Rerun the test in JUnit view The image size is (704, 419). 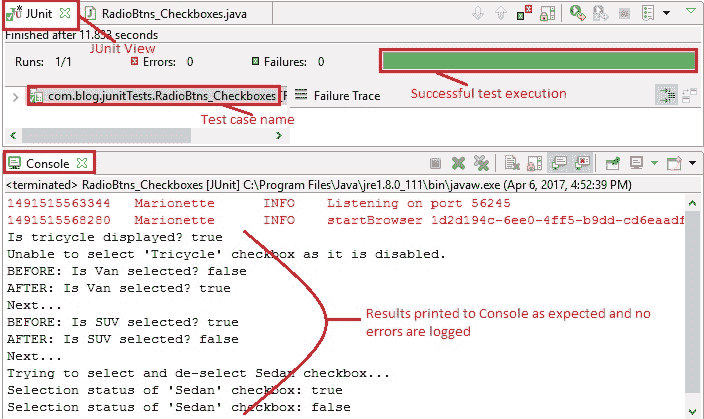577,13
